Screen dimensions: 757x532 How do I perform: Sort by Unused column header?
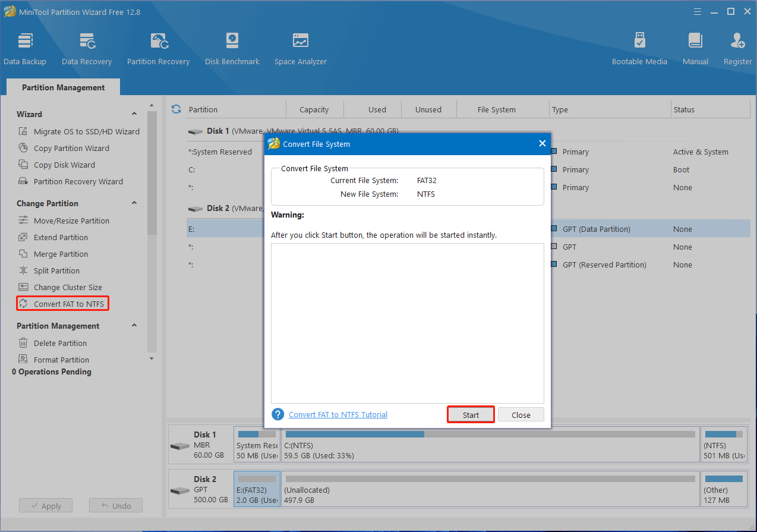pos(428,109)
